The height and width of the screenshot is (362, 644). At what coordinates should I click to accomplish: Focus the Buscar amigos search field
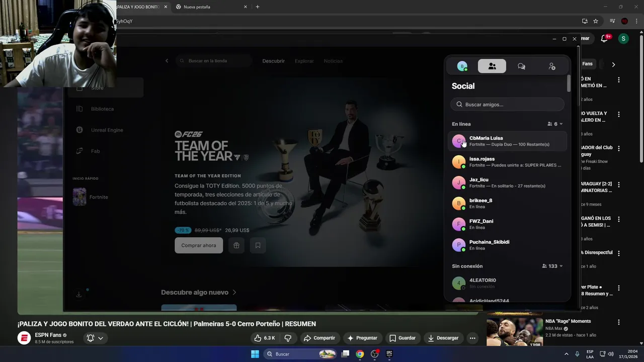pos(507,105)
